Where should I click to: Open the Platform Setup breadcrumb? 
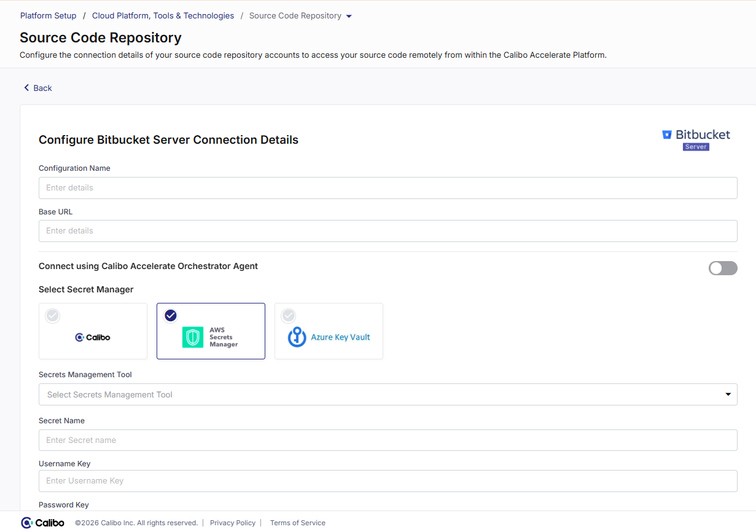48,15
